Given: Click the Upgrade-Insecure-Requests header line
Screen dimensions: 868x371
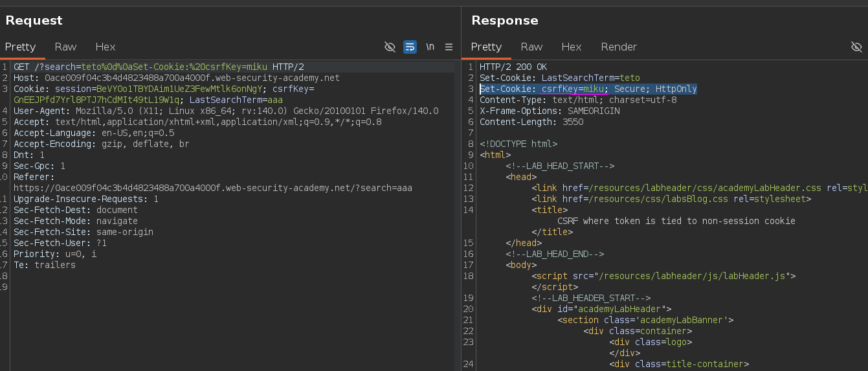Looking at the screenshot, I should click(x=86, y=199).
